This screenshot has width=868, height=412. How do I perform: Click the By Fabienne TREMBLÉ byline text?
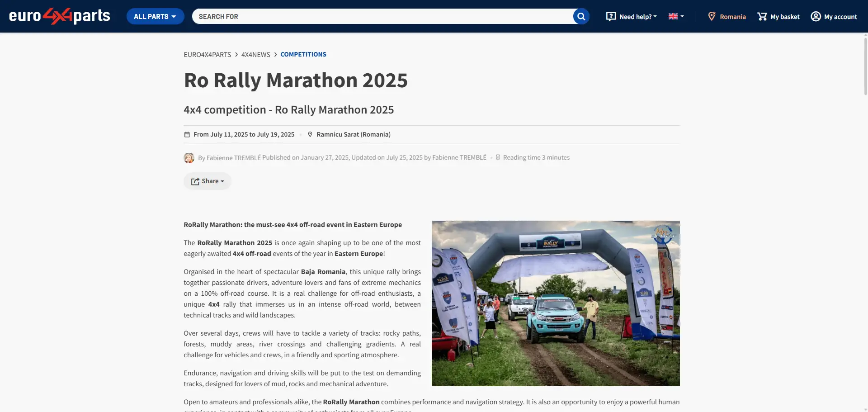coord(229,158)
